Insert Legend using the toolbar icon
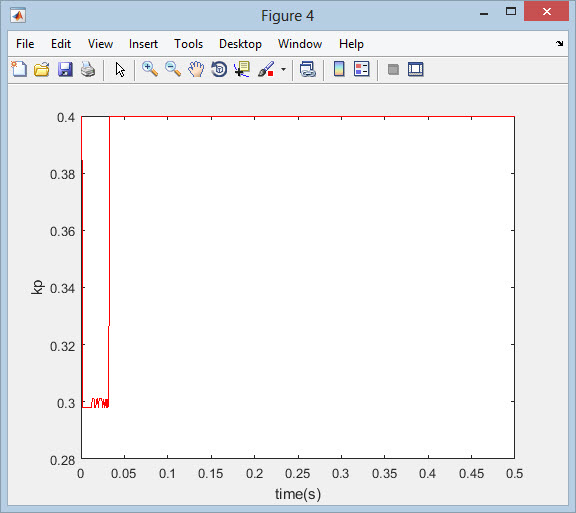The image size is (576, 513). point(361,69)
